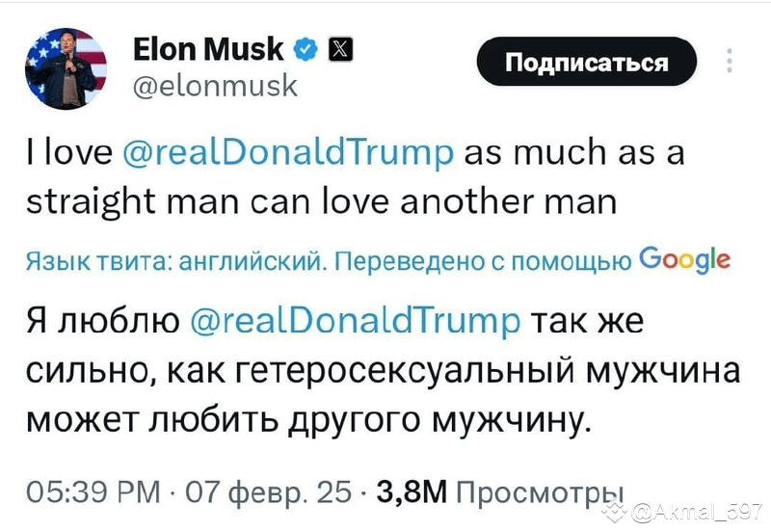
Task: Click the 07 февр. 25 date
Action: click(x=269, y=492)
